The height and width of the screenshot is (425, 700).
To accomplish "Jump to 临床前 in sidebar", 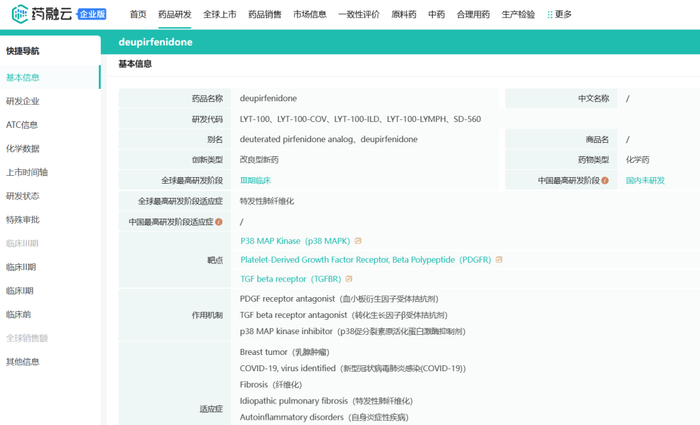I will [x=18, y=314].
